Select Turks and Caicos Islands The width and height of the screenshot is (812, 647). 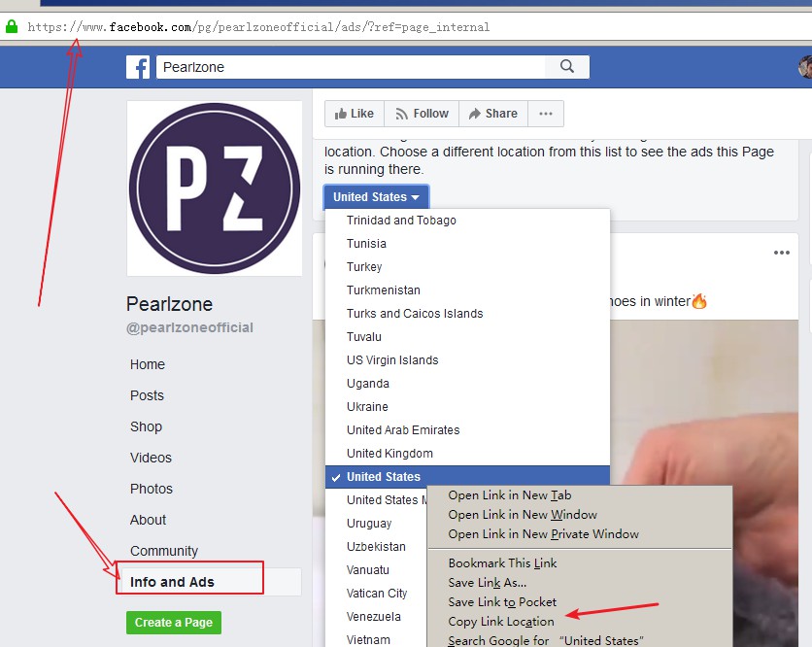[x=467, y=314]
